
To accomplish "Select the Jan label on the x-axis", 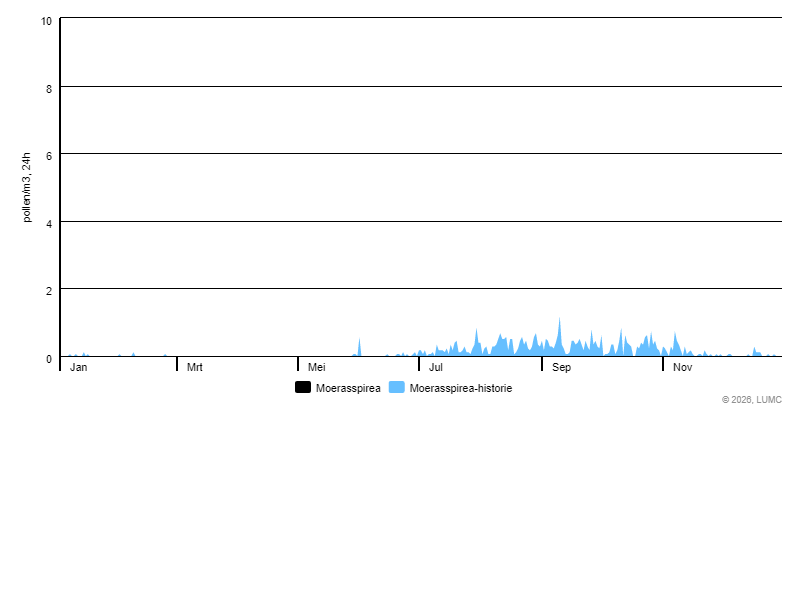I will coord(79,367).
